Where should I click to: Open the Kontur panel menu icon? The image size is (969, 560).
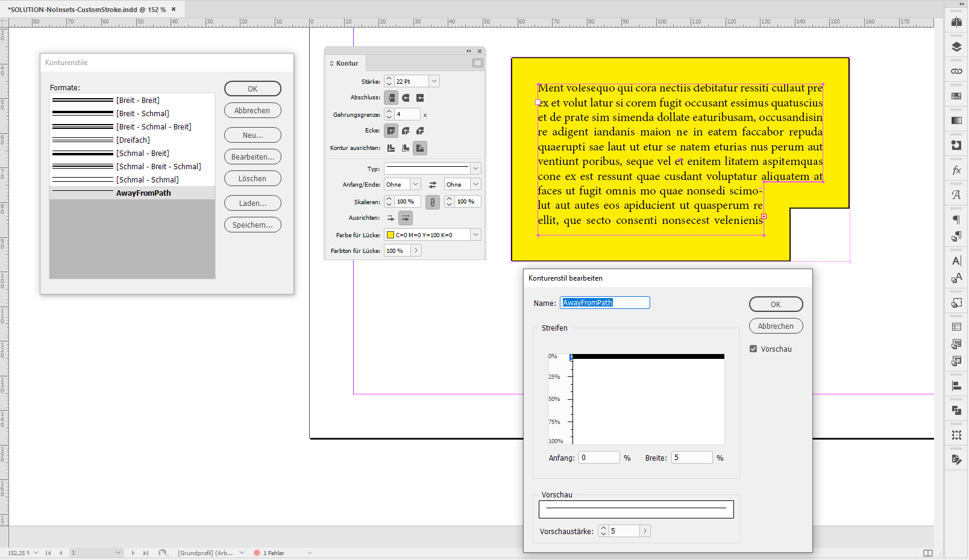coord(478,63)
